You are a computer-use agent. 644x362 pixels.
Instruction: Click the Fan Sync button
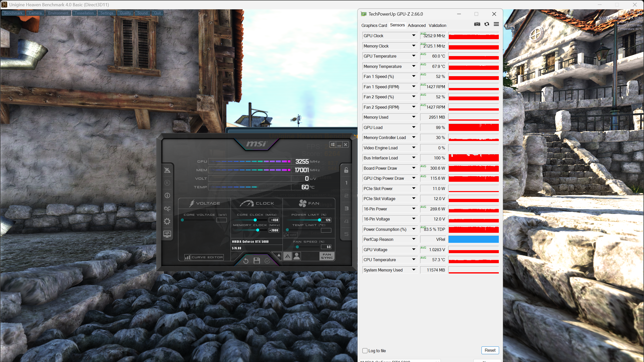pyautogui.click(x=327, y=256)
